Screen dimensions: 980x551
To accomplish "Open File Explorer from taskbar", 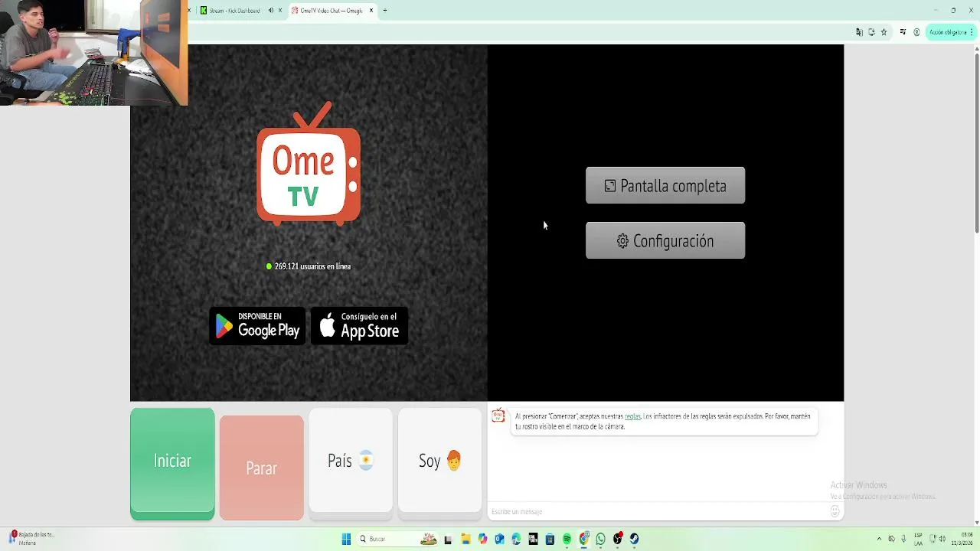I will pos(466,539).
